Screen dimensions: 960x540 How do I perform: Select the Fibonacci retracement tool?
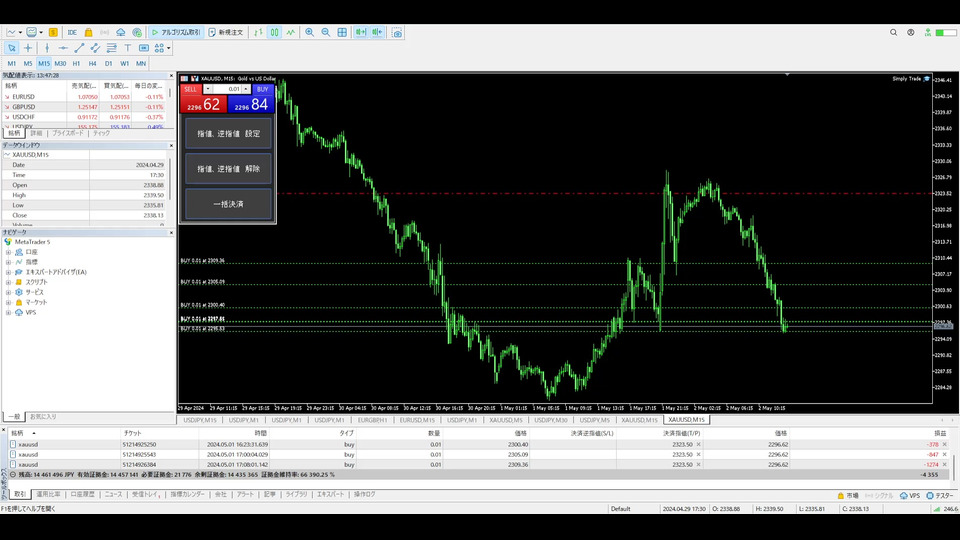111,48
